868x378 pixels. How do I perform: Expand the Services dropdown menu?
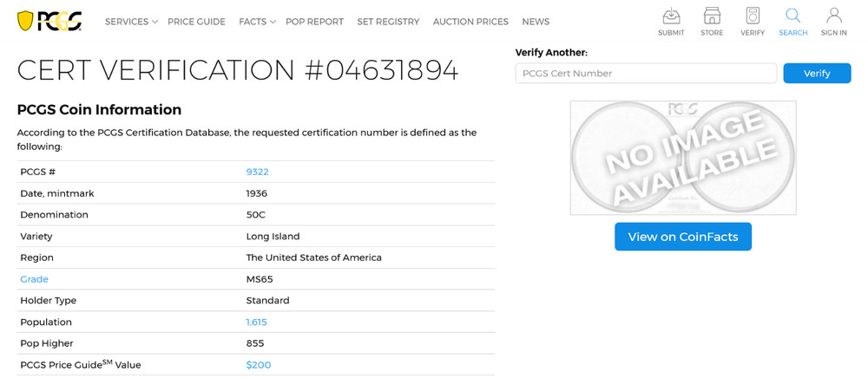131,22
